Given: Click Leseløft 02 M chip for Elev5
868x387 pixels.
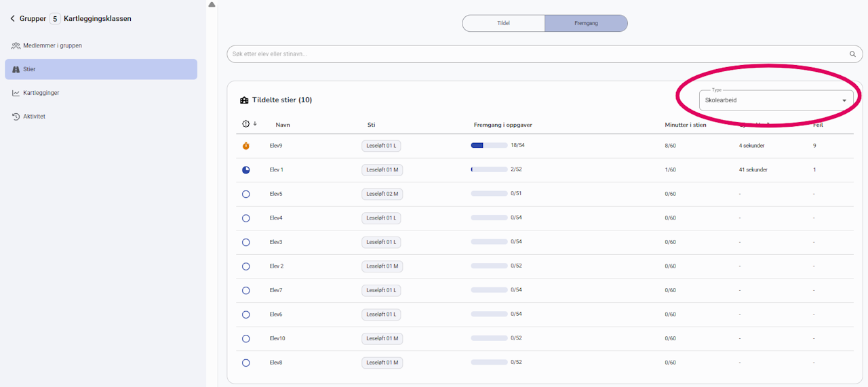Looking at the screenshot, I should pyautogui.click(x=382, y=194).
